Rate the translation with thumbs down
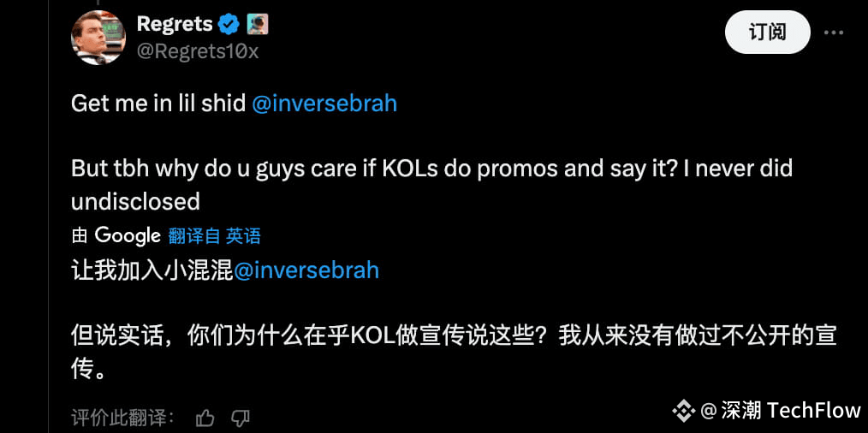The height and width of the screenshot is (433, 868). (241, 418)
